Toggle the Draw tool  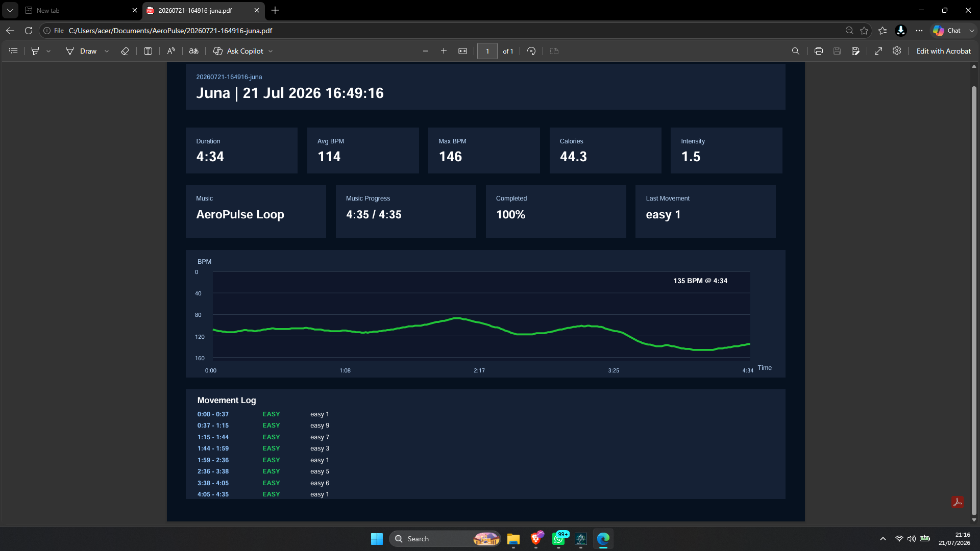(81, 51)
